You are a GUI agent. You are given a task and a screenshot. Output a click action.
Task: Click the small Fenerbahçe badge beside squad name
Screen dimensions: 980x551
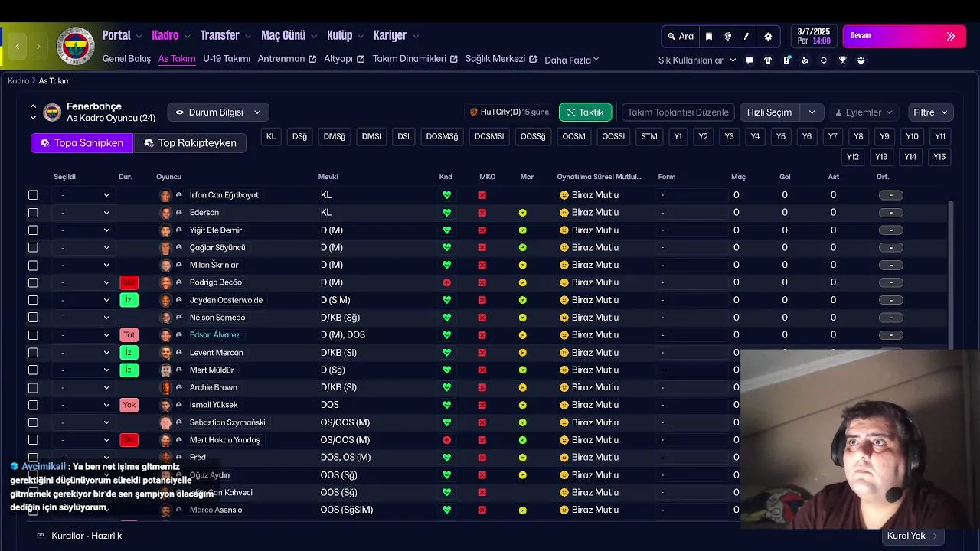coord(52,112)
